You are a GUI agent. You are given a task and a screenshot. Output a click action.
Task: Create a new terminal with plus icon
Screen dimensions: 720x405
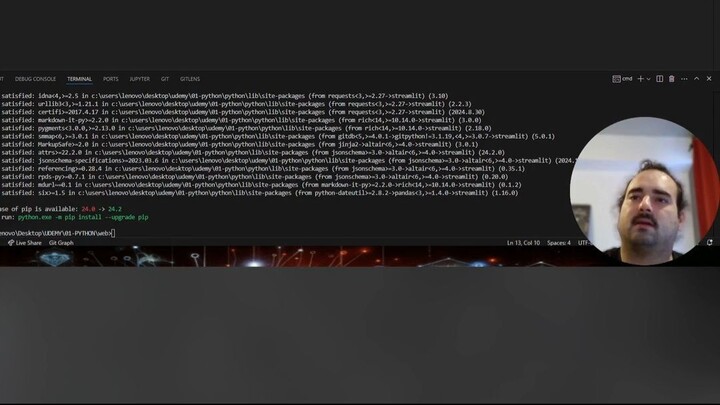(641, 79)
